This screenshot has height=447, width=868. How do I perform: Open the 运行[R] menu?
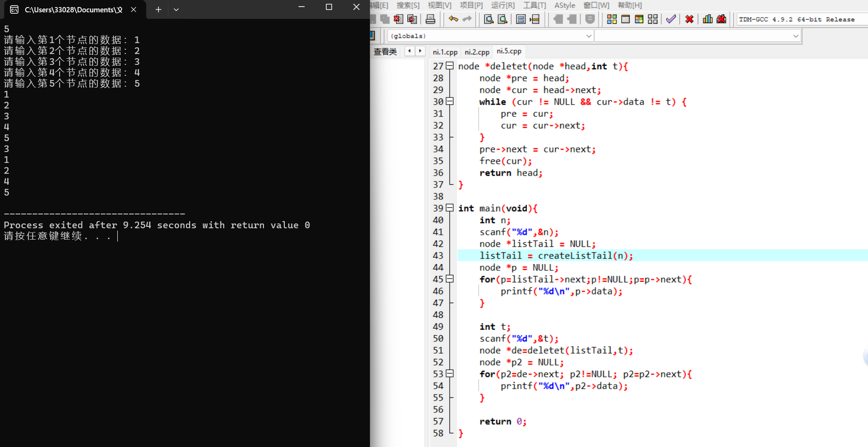coord(503,5)
